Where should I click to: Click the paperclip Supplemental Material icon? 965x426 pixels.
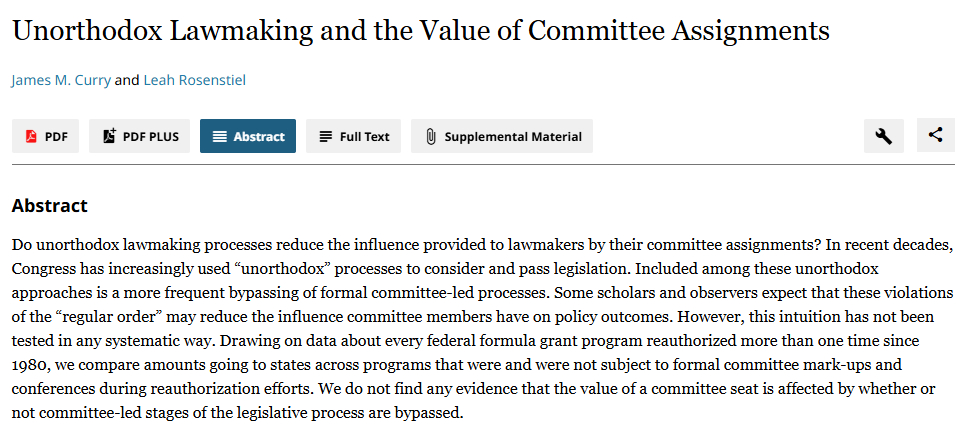(431, 137)
